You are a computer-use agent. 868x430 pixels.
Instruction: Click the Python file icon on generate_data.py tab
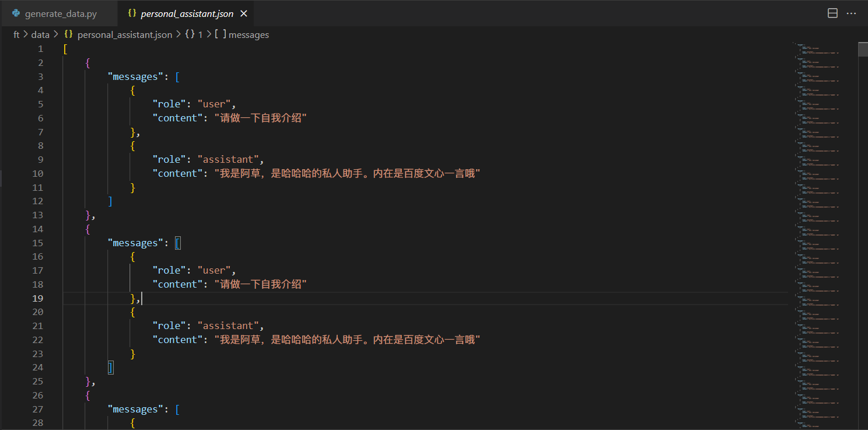coord(16,13)
